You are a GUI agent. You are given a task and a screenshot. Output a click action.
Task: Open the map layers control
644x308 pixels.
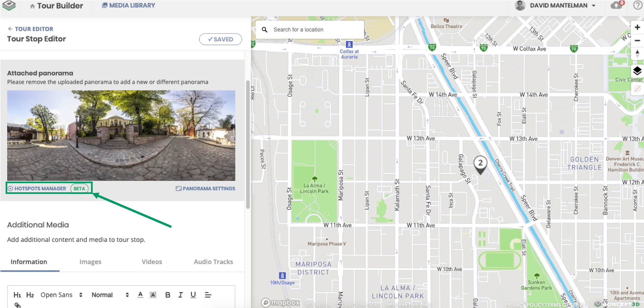(x=637, y=71)
